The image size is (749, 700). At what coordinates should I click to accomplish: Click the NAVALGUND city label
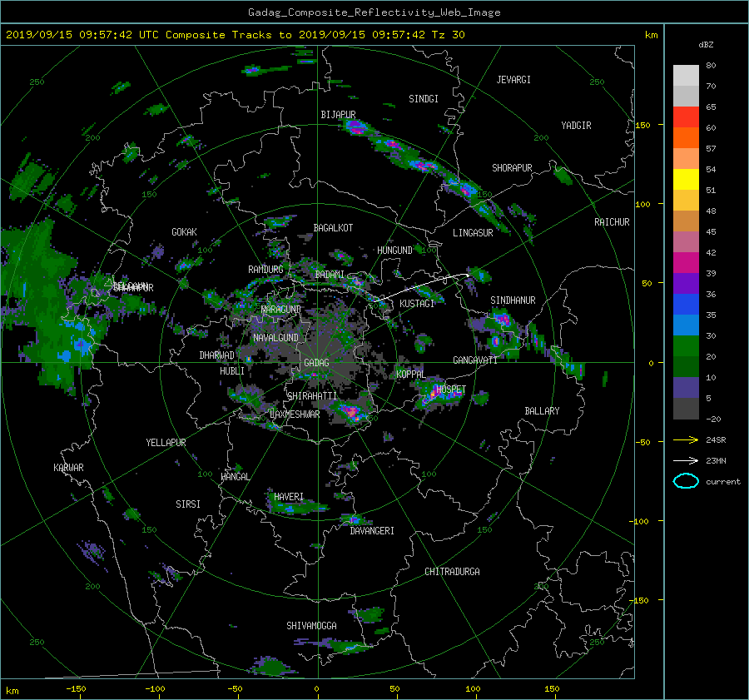(275, 338)
